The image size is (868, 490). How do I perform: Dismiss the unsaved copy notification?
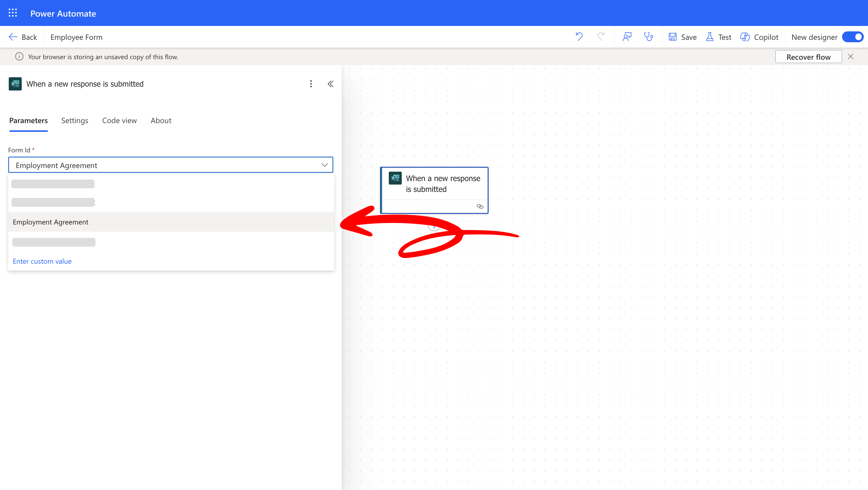coord(851,57)
